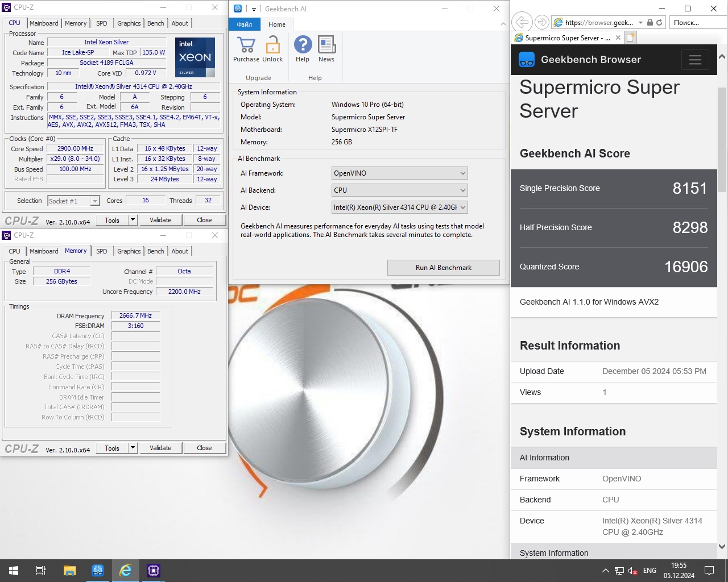Viewport: 728px width, 582px height.
Task: Switch to CPU tab in bottom CPU-Z window
Action: tap(15, 251)
